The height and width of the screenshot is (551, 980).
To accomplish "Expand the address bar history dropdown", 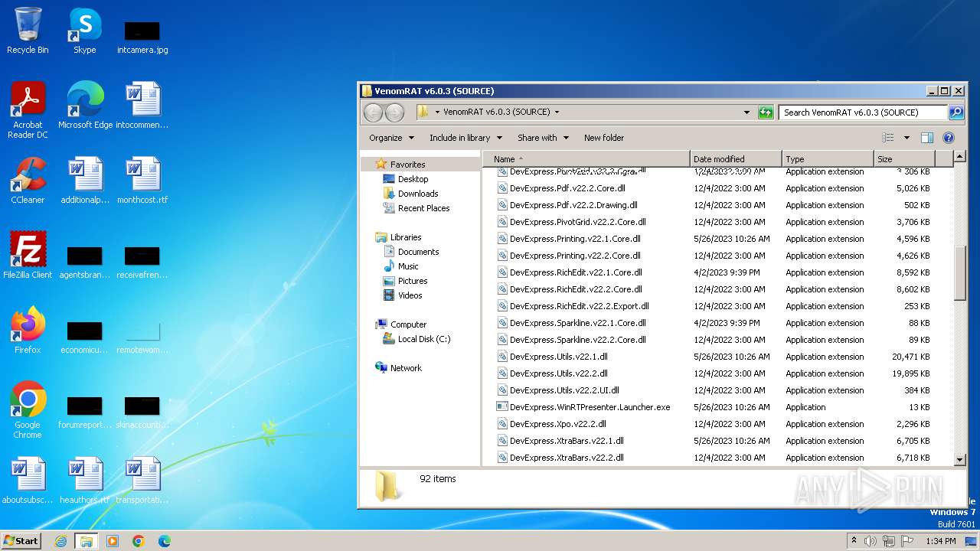I will coord(747,112).
